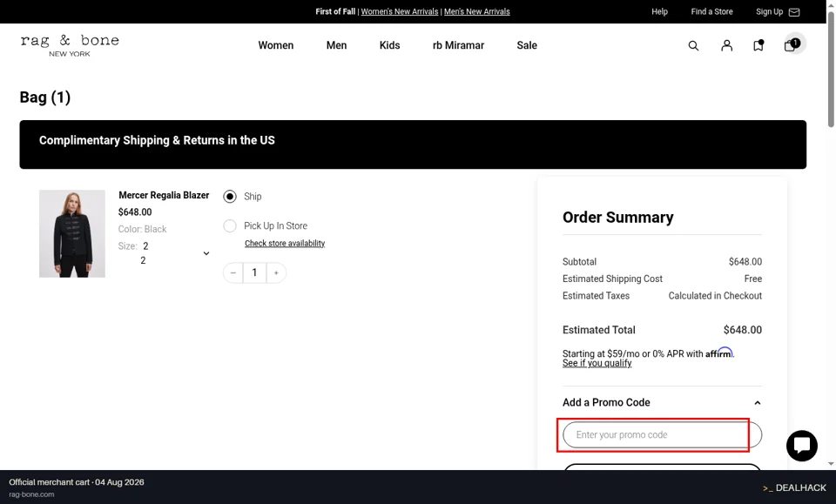Open the Sale menu
Image resolution: width=836 pixels, height=504 pixels.
point(527,45)
